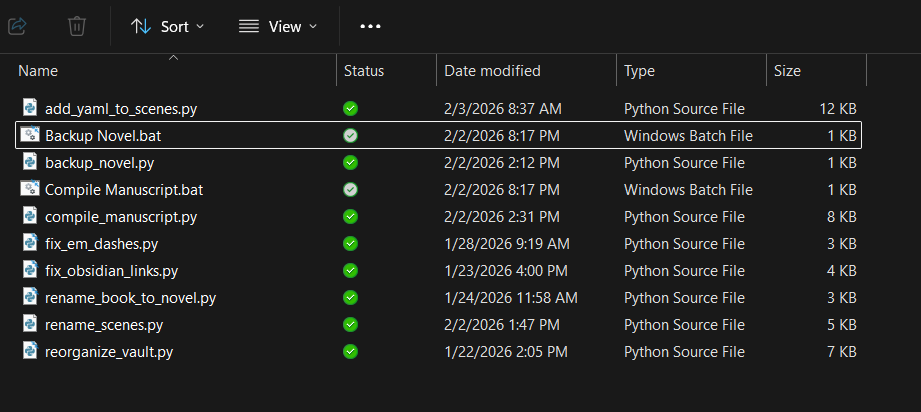921x412 pixels.
Task: Click the Status column header
Action: (364, 71)
